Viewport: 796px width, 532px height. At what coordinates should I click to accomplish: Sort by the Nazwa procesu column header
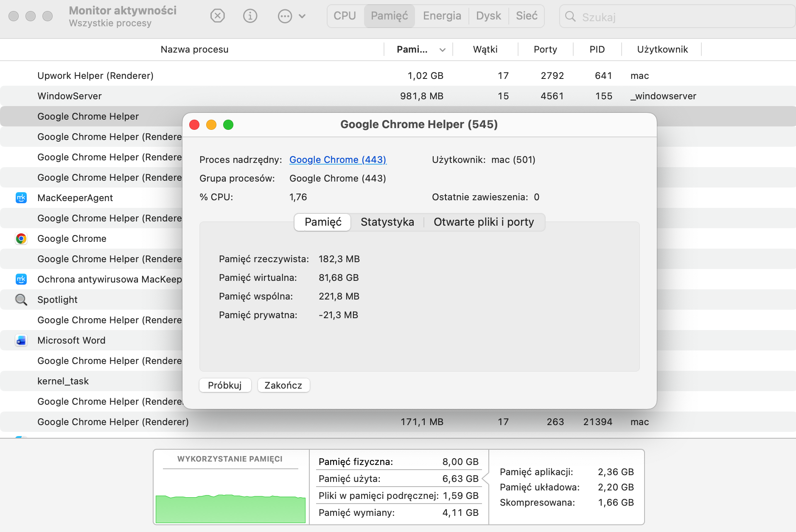pos(194,49)
